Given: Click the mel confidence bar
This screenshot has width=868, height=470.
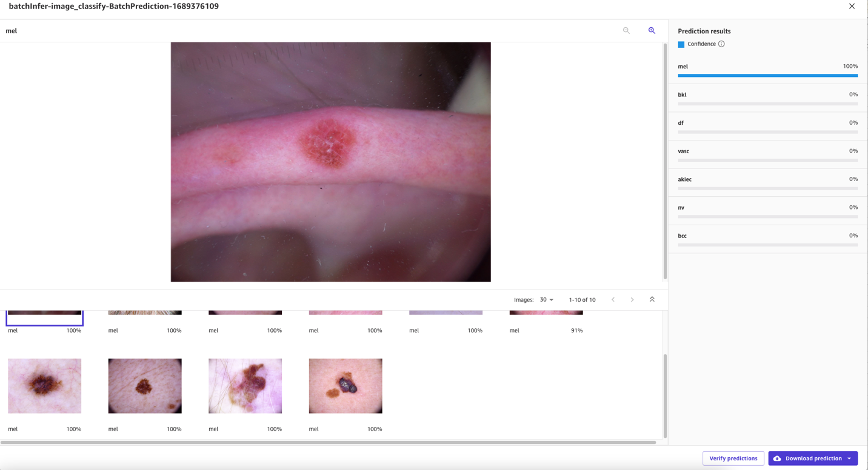Looking at the screenshot, I should [768, 76].
